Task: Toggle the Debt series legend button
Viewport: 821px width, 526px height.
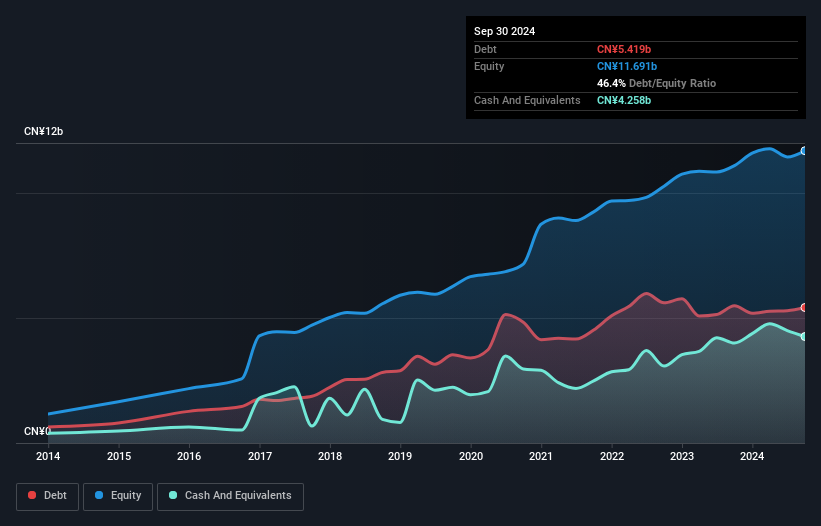Action: (x=48, y=496)
